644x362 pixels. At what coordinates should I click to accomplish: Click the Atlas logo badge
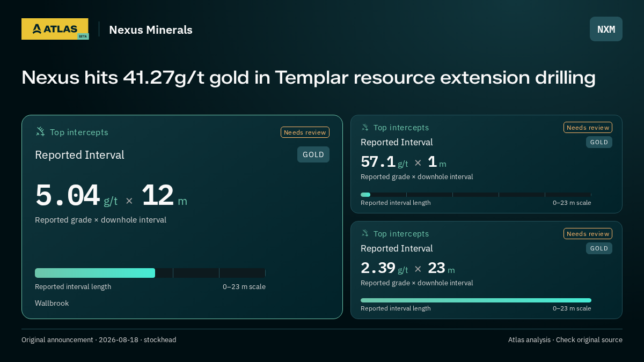pyautogui.click(x=55, y=29)
